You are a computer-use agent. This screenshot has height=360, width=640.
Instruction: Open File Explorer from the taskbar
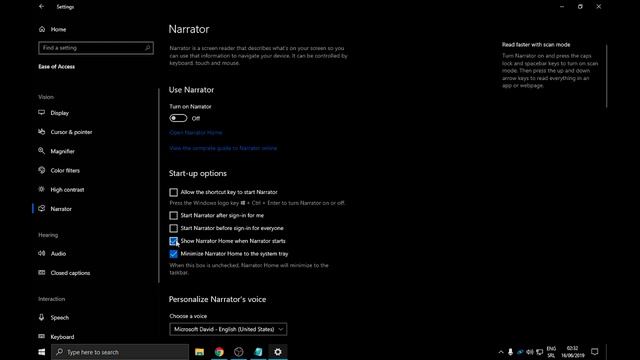pyautogui.click(x=199, y=352)
